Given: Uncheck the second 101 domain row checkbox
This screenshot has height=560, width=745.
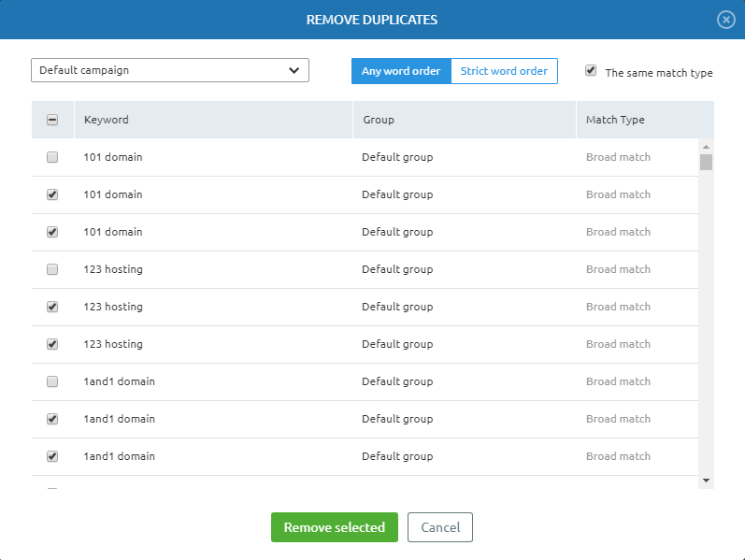Looking at the screenshot, I should [52, 194].
